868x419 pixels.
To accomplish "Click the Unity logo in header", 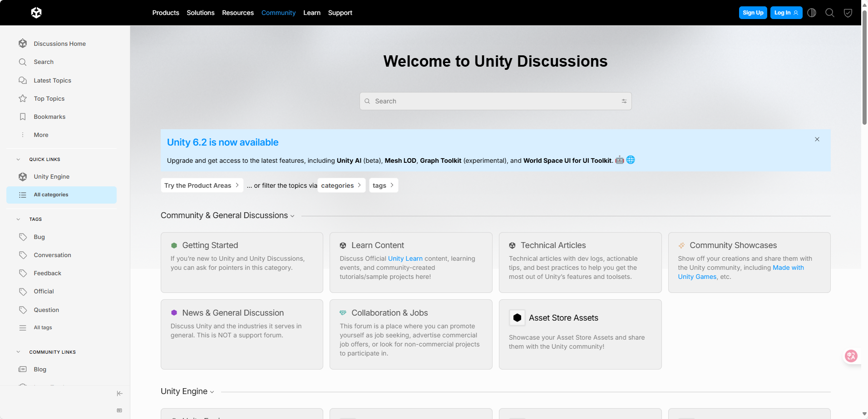I will pyautogui.click(x=36, y=13).
